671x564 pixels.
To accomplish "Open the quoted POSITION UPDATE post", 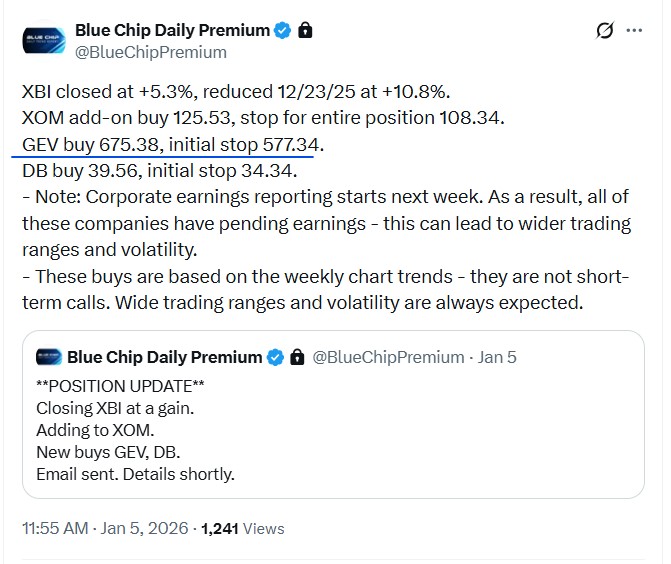I will pos(333,430).
